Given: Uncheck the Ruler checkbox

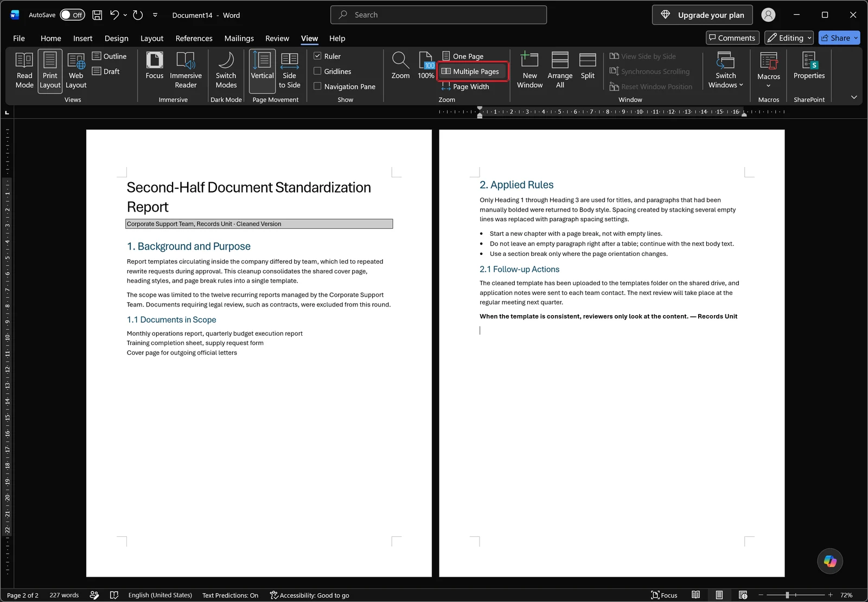Looking at the screenshot, I should point(317,56).
